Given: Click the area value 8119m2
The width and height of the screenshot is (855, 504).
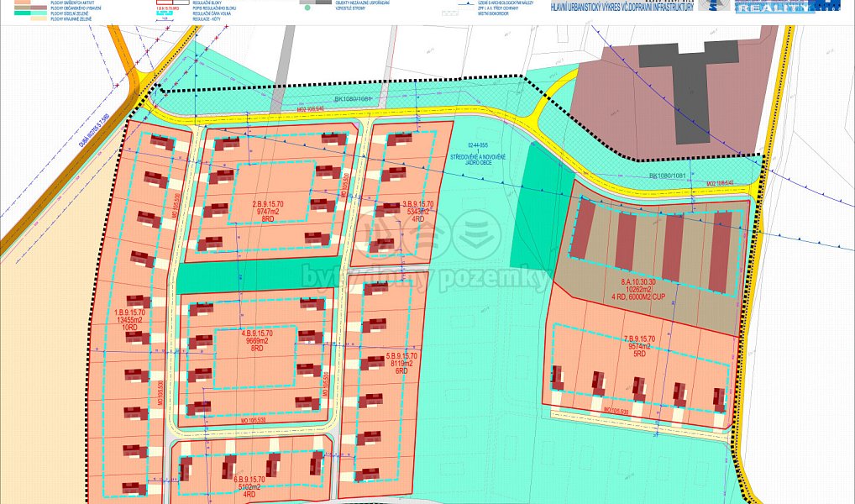Looking at the screenshot, I should coord(401,364).
